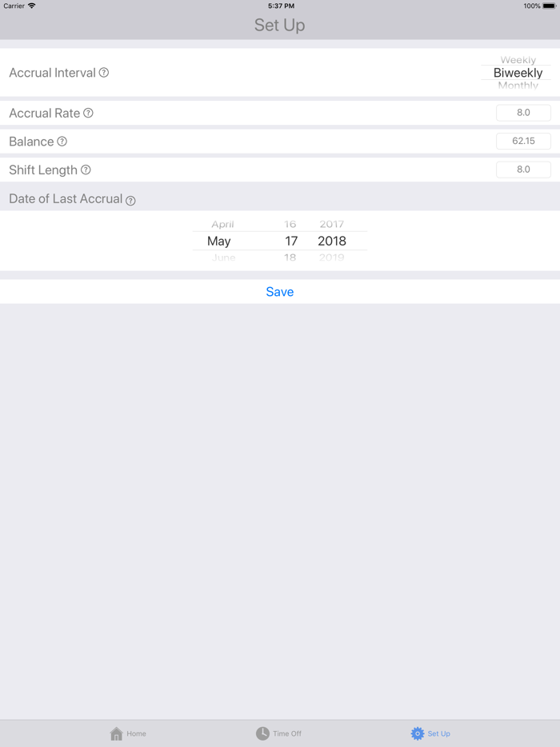Edit the Balance value field

click(x=523, y=142)
